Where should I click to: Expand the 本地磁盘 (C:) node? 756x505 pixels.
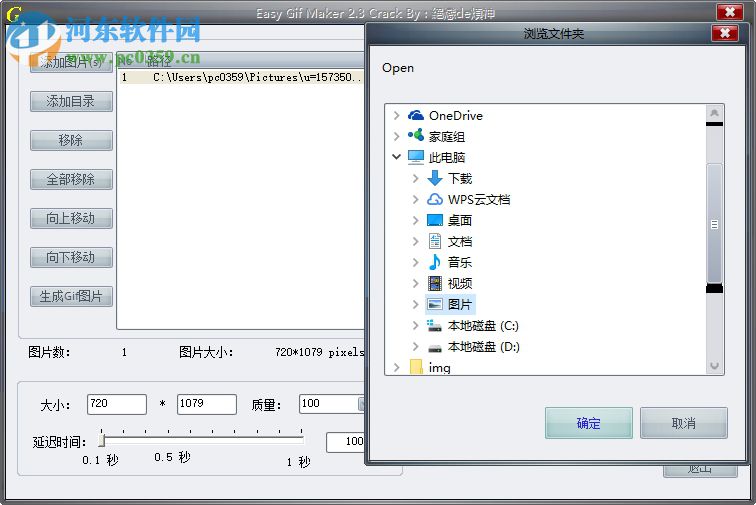pos(416,326)
